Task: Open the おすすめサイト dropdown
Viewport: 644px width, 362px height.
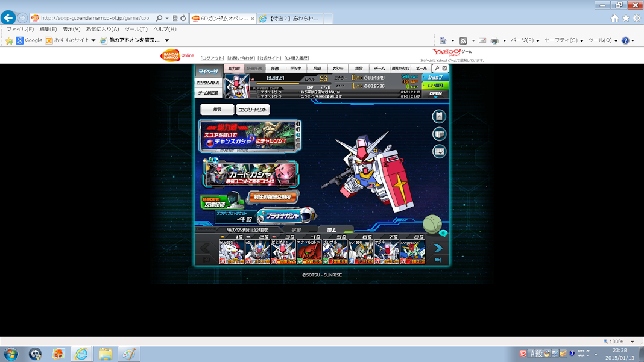Action: coord(71,40)
